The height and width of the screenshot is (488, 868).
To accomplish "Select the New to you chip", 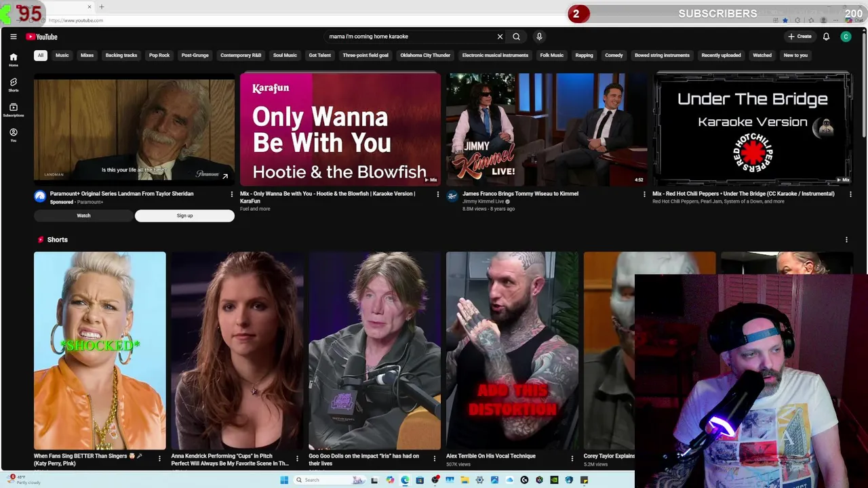I will click(x=795, y=56).
